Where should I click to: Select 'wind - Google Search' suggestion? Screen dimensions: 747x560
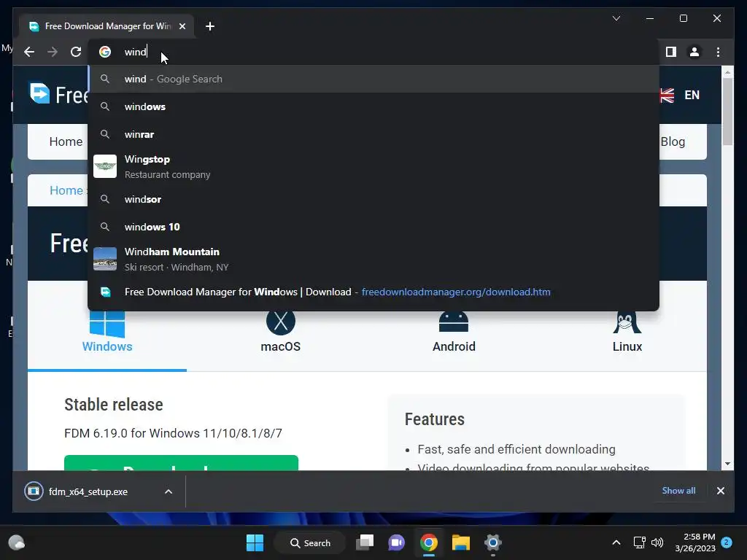point(373,79)
